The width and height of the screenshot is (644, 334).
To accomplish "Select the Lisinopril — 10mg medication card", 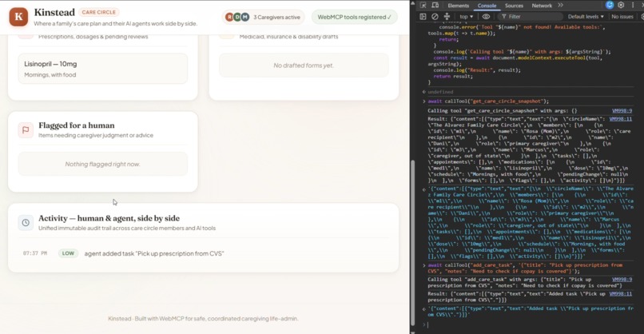I will click(x=103, y=69).
